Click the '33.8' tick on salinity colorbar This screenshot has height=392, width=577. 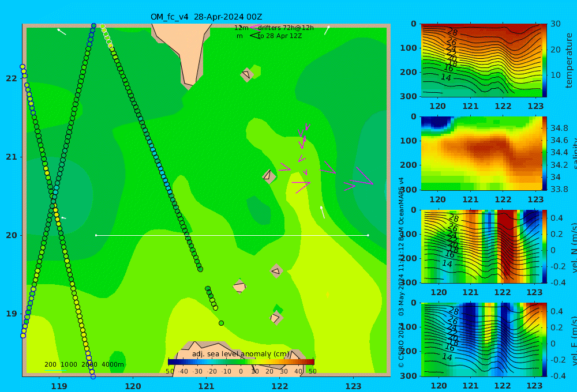click(559, 189)
